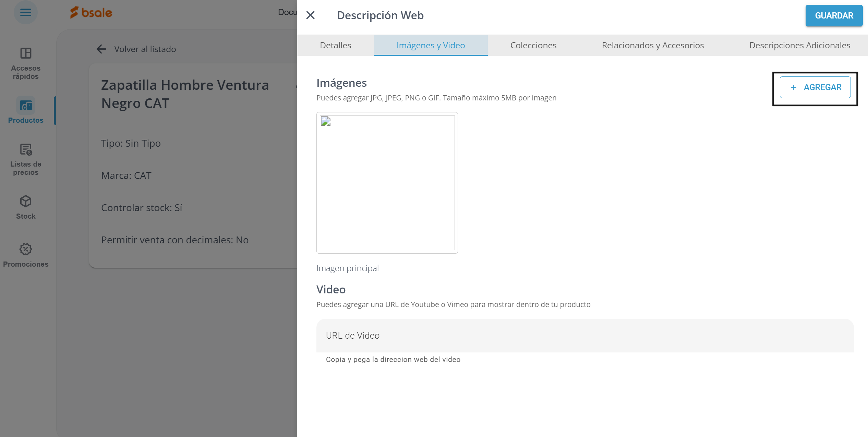Open Accesos rápidos sidebar icon
Screen dimensions: 868x437
26,53
